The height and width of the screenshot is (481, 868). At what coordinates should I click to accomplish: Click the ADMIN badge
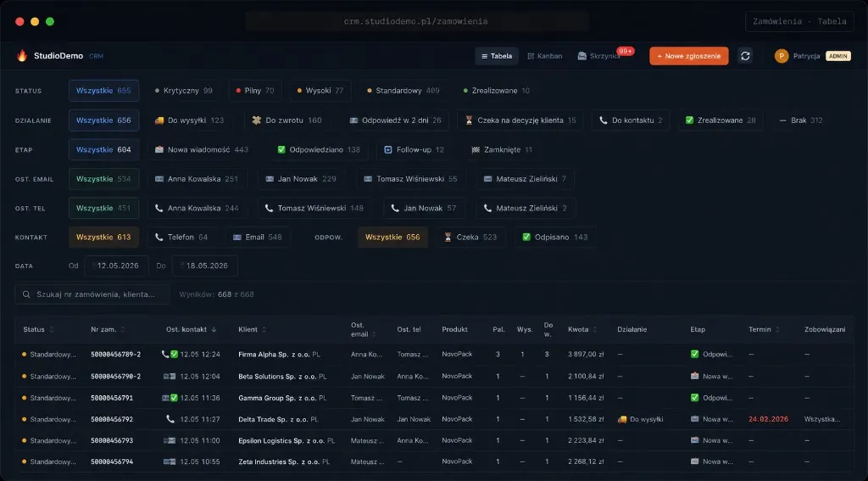pos(838,56)
